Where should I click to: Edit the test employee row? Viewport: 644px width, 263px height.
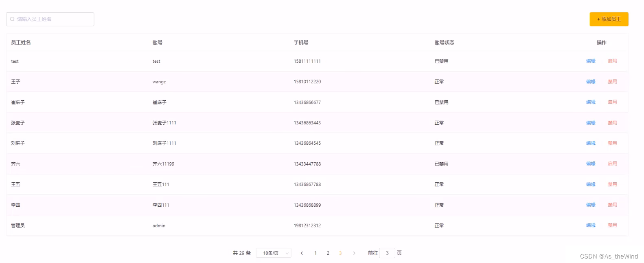(x=591, y=61)
